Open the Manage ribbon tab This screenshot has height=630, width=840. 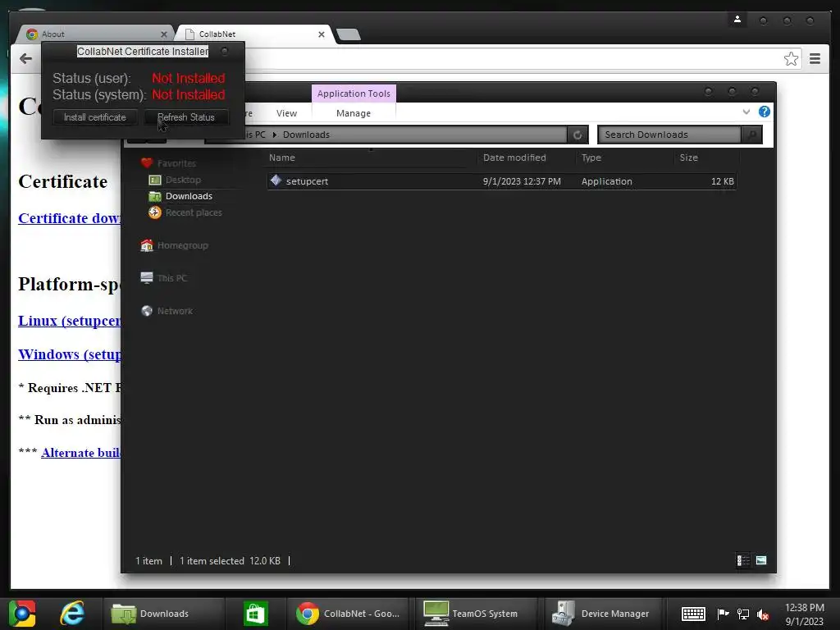354,113
